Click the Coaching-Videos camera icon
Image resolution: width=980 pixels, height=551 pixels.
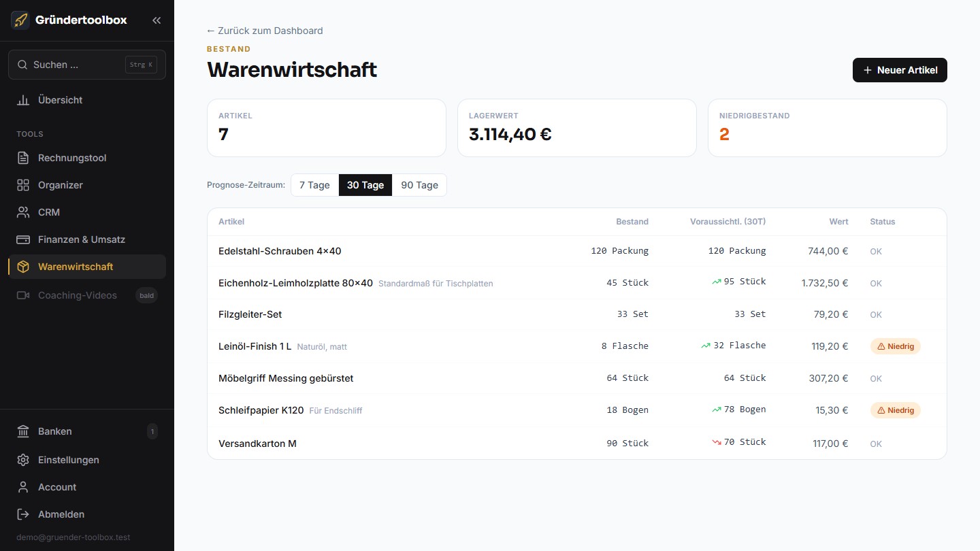point(23,295)
